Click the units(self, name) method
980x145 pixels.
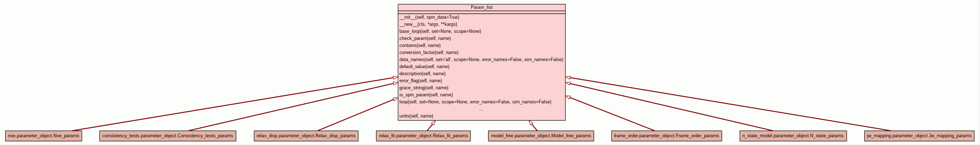pos(416,116)
